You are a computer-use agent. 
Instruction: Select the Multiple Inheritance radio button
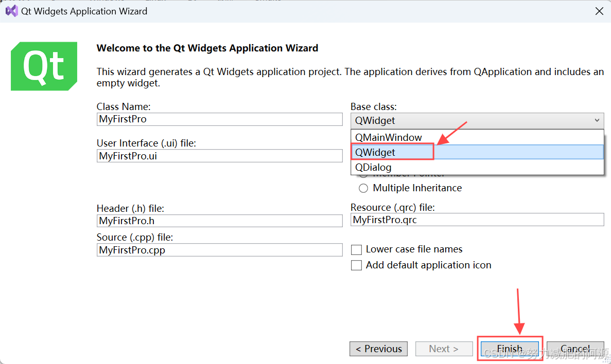[x=363, y=188]
